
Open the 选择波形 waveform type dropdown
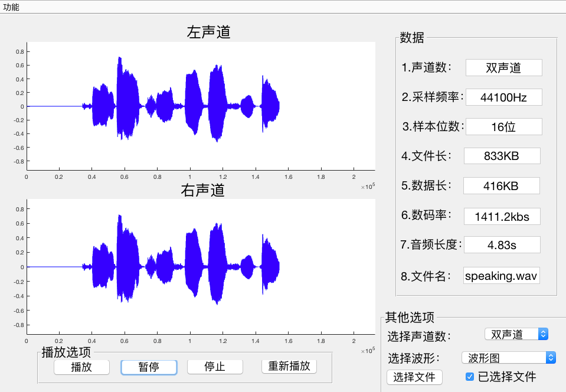[508, 357]
